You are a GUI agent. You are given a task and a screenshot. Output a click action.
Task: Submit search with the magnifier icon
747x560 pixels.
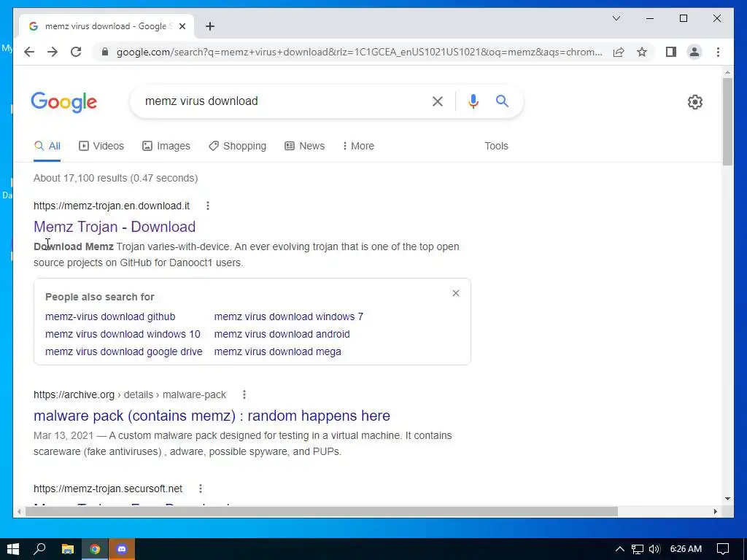502,101
